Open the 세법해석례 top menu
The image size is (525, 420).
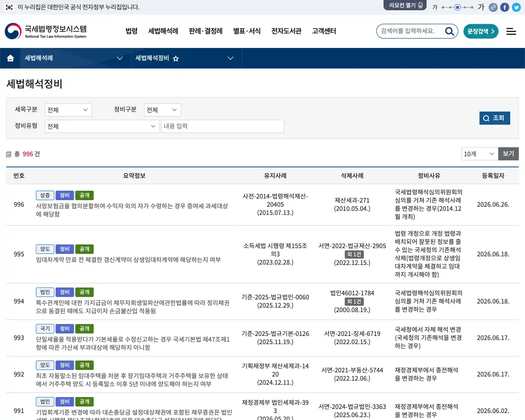pyautogui.click(x=163, y=31)
